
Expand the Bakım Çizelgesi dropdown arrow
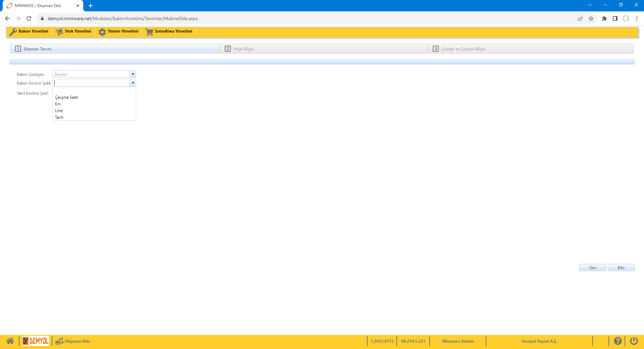point(133,74)
